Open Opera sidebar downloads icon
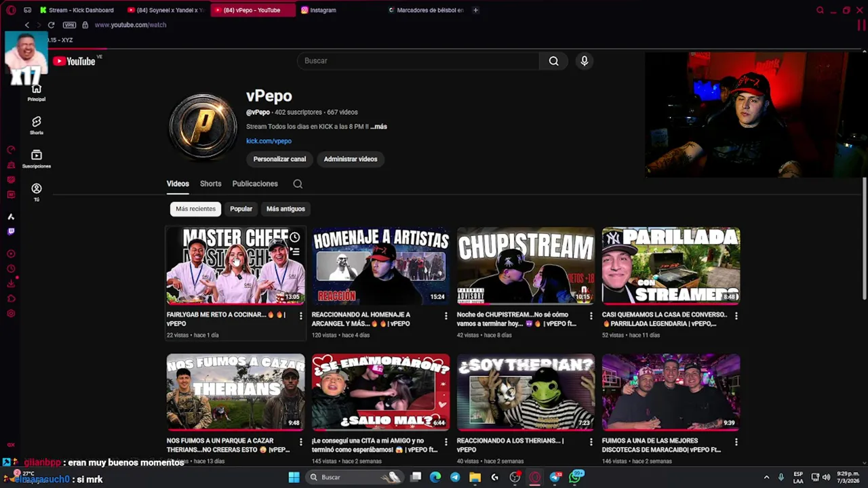Image resolution: width=868 pixels, height=488 pixels. [x=11, y=284]
